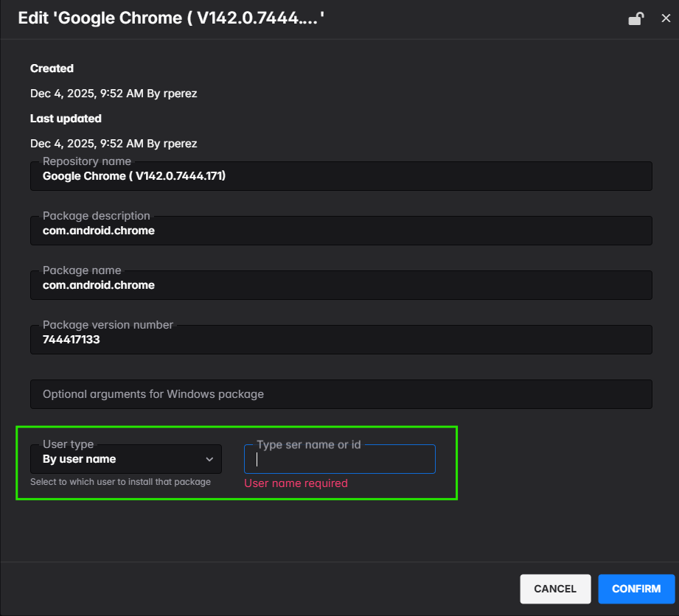Click the Type user name or id field
Image resolution: width=679 pixels, height=616 pixels.
point(340,459)
